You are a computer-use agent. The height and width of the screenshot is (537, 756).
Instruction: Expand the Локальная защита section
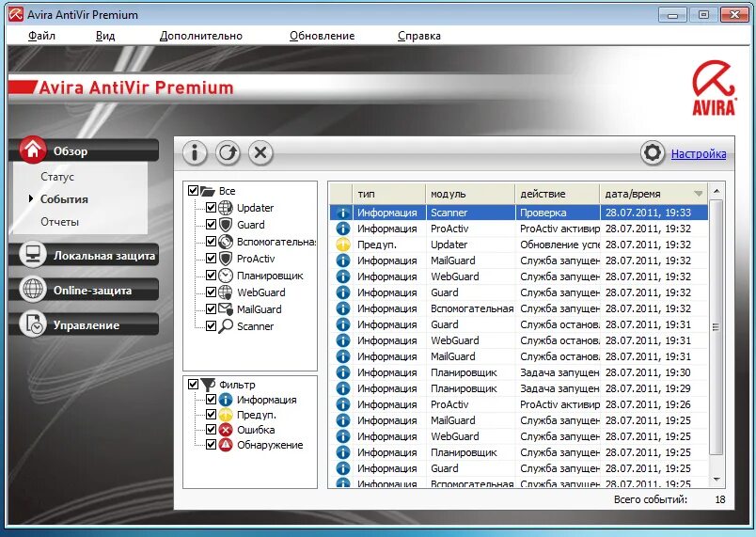click(x=84, y=255)
